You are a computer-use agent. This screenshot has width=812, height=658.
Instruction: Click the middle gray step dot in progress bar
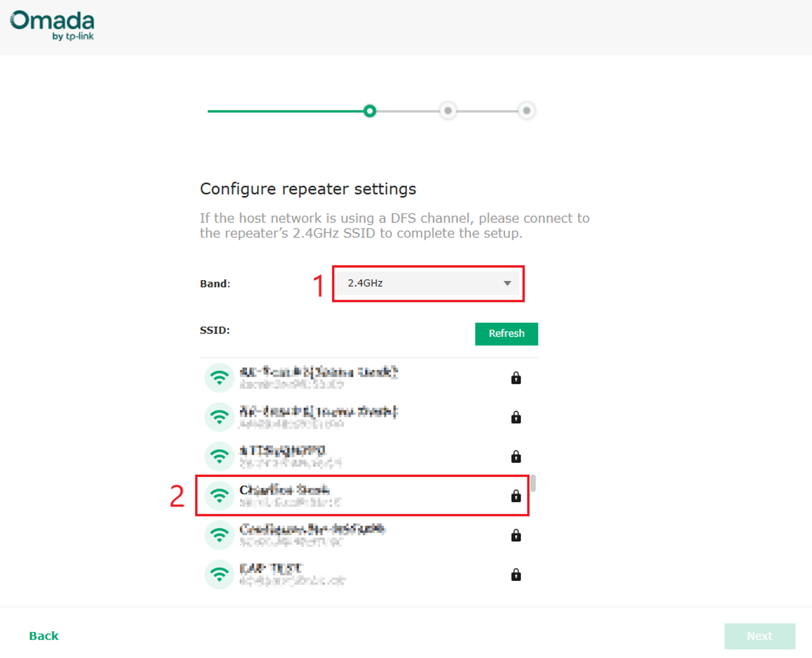point(448,111)
